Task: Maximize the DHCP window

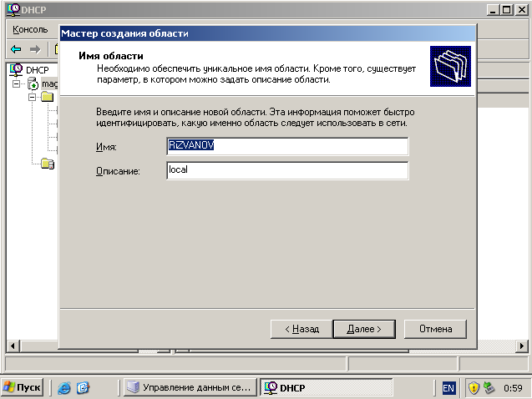Action: point(507,10)
